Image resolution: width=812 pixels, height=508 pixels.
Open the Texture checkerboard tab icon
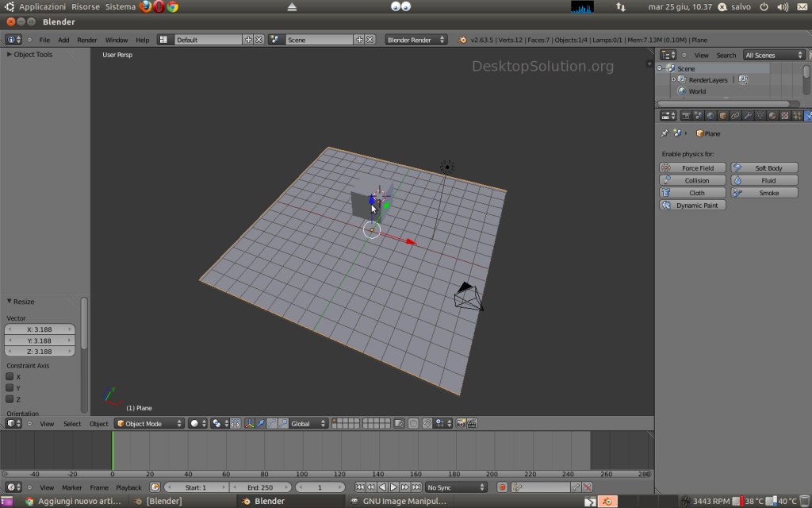point(785,116)
